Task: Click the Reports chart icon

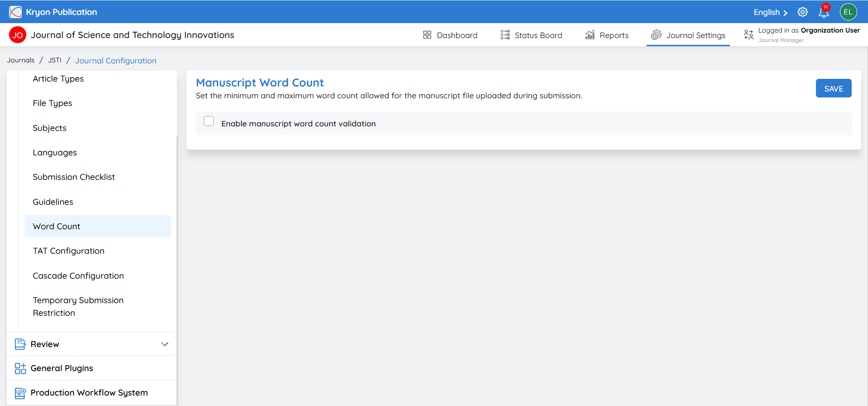Action: 590,35
